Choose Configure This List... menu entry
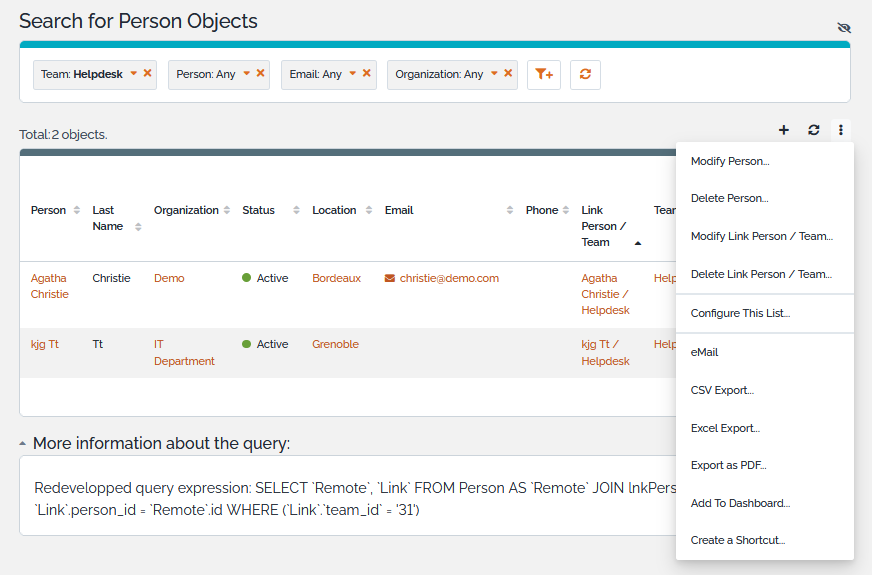Viewport: 872px width, 575px height. [740, 313]
